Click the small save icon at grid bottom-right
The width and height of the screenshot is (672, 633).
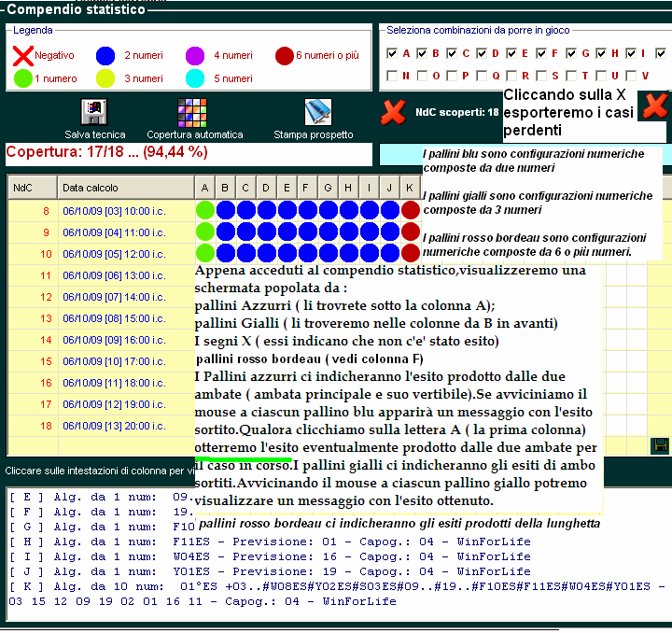tap(661, 445)
